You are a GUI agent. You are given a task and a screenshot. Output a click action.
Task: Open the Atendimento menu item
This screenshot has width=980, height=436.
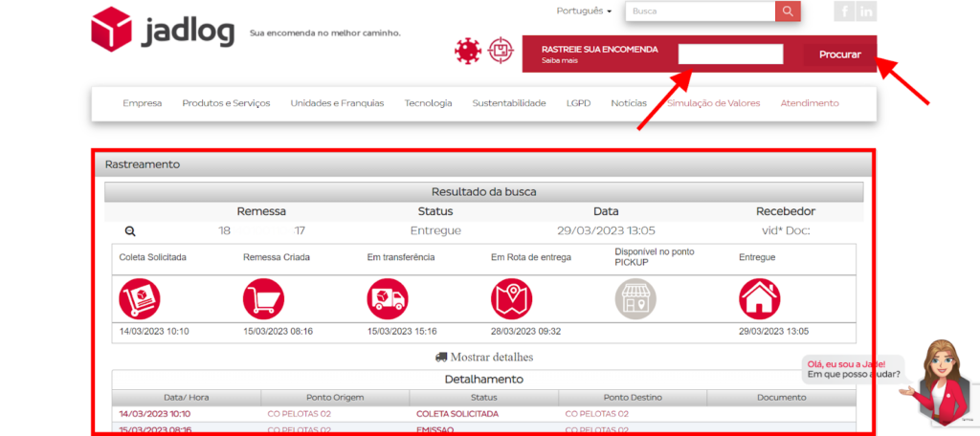810,103
